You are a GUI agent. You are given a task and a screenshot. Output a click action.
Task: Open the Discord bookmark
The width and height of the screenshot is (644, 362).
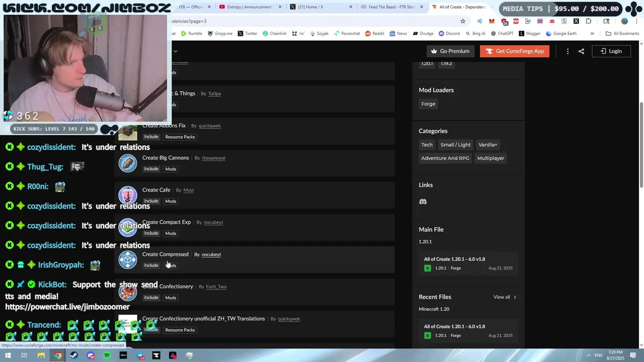pyautogui.click(x=449, y=34)
